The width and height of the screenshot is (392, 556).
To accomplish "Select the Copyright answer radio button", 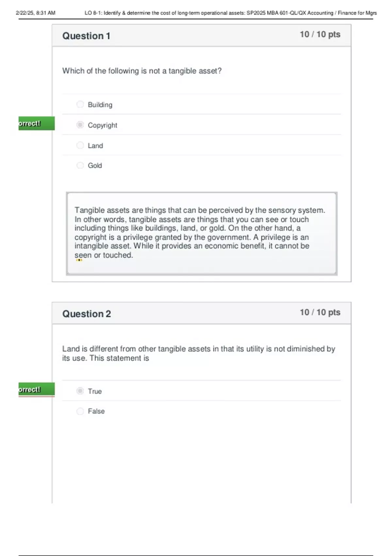I will tap(80, 125).
